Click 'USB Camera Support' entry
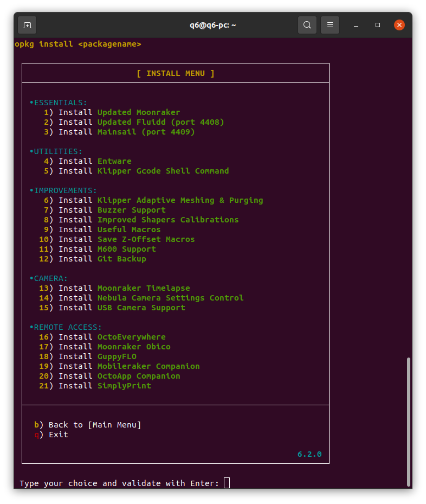 (x=141, y=308)
